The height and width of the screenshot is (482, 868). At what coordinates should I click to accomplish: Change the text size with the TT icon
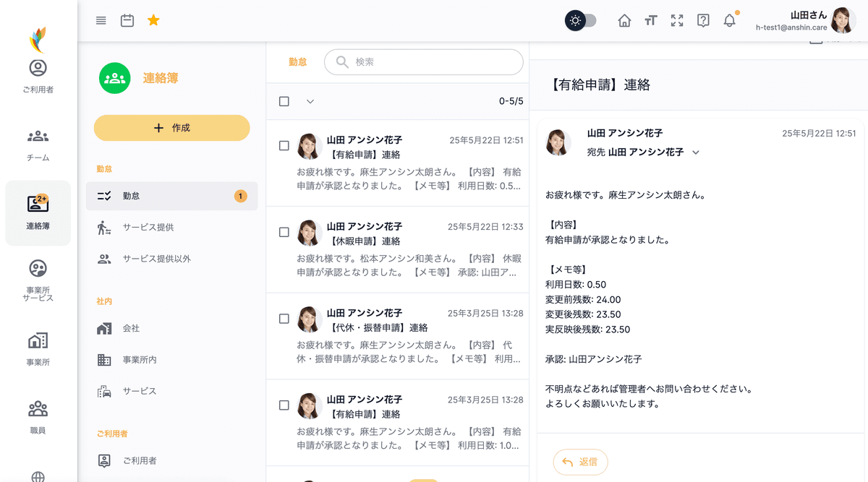(650, 20)
